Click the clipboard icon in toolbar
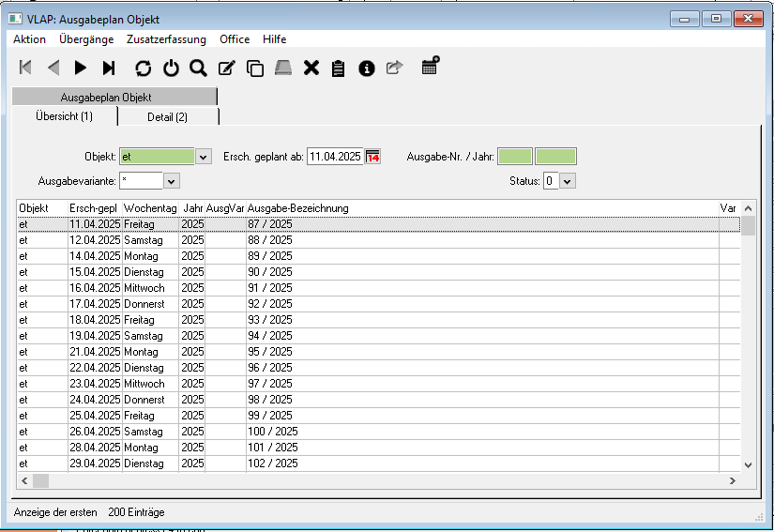Screen dimensions: 774x532 339,68
